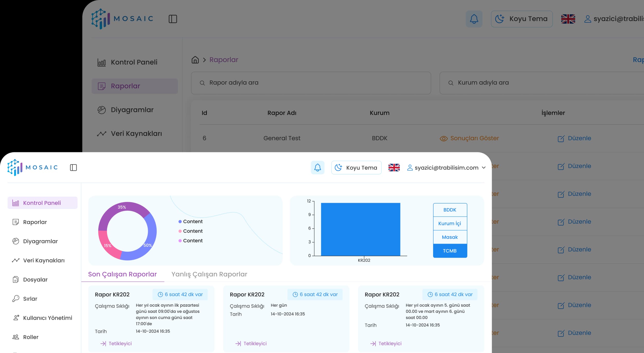Open Diyagramlar in the foreground sidebar
Image resolution: width=644 pixels, height=353 pixels.
tap(40, 241)
